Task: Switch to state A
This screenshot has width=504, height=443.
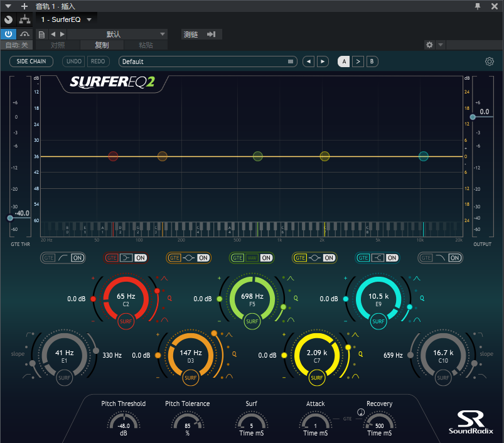Action: point(343,61)
